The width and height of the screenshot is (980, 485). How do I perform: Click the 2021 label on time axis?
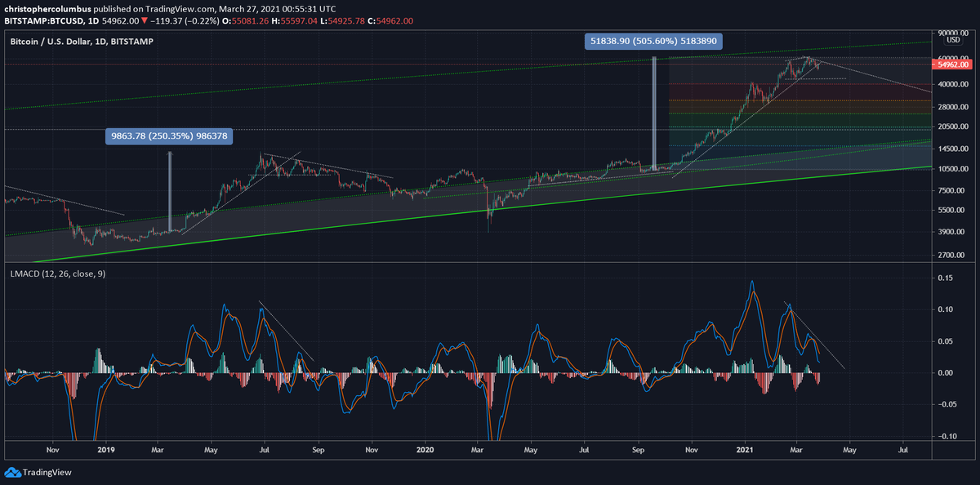[x=746, y=449]
